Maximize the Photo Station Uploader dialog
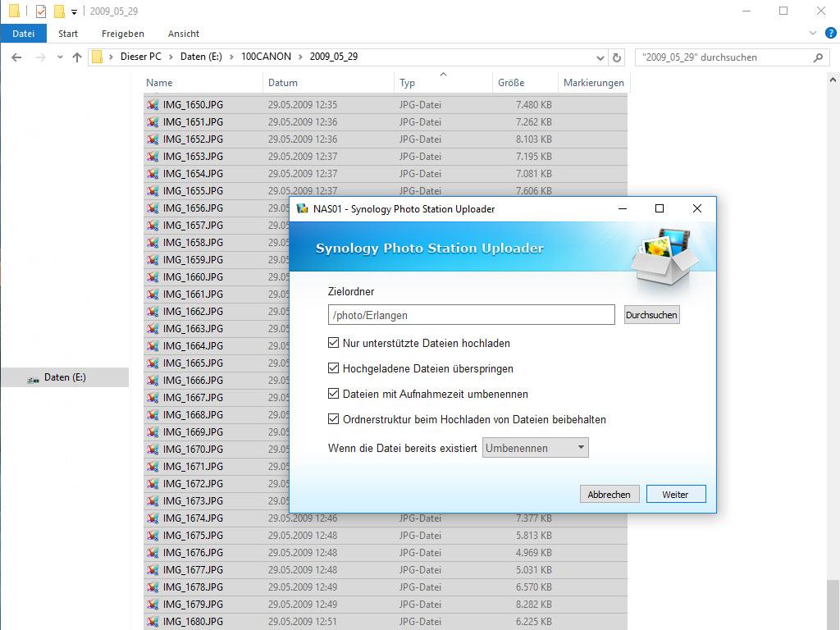Viewport: 840px width, 630px height. 660,208
